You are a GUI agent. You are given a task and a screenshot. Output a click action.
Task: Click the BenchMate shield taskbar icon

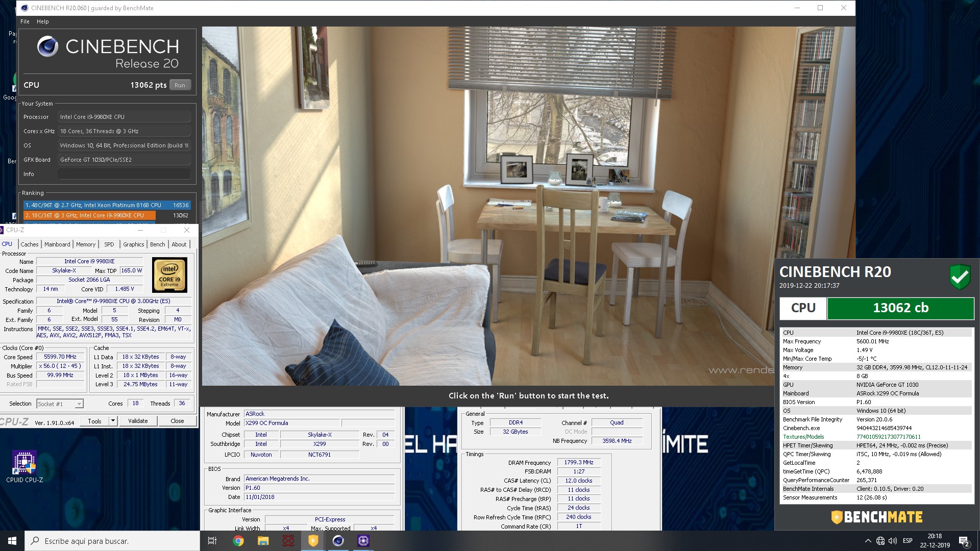pos(313,541)
